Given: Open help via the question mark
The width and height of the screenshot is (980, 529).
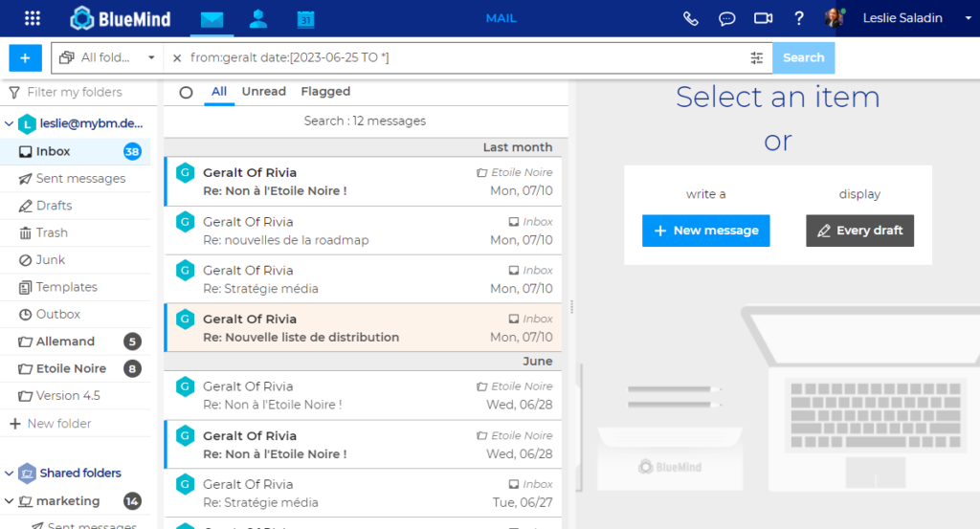Looking at the screenshot, I should pos(799,18).
